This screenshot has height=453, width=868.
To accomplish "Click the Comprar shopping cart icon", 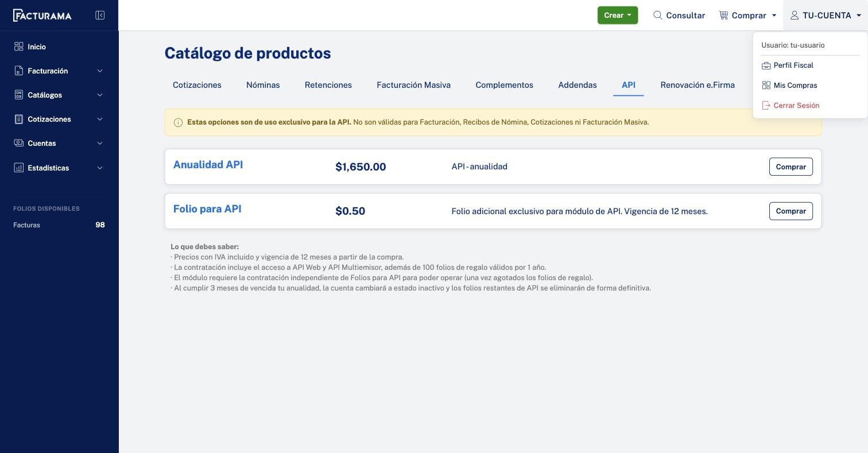I will (x=723, y=16).
